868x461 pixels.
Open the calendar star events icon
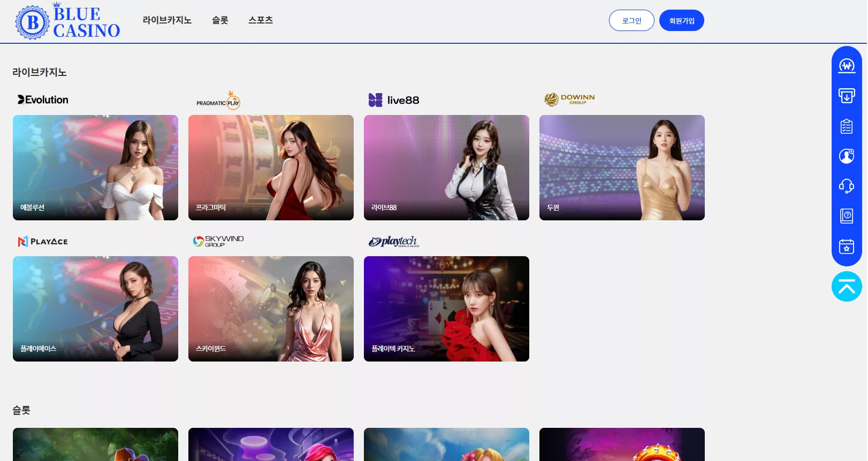point(847,247)
